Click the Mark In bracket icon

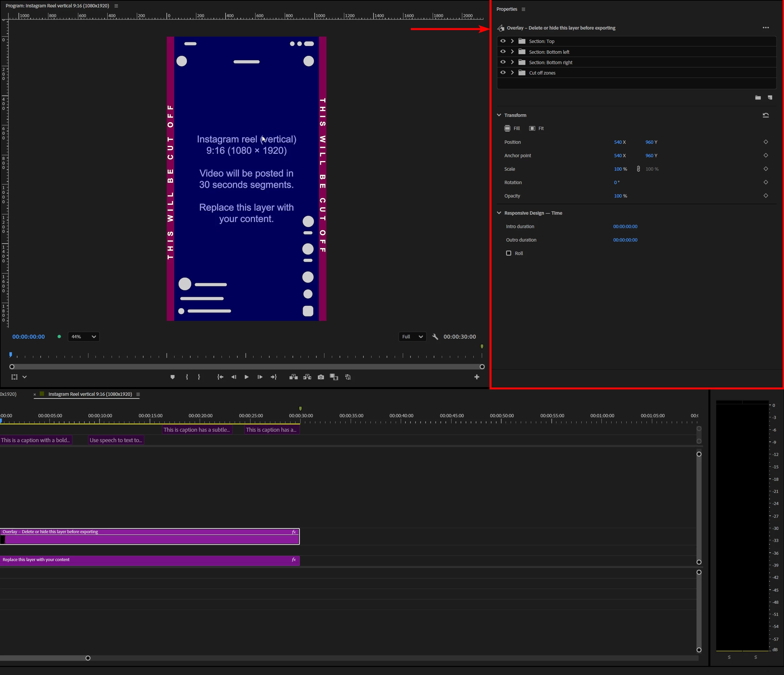pyautogui.click(x=187, y=377)
